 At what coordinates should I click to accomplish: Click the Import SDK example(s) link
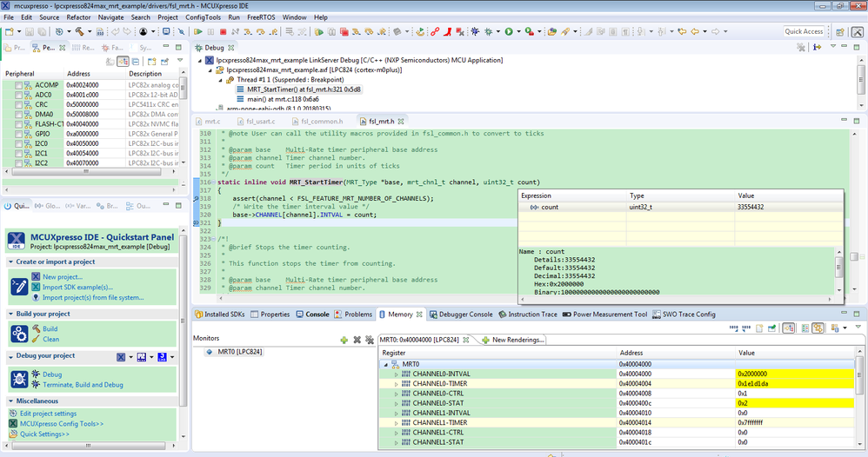coord(77,287)
